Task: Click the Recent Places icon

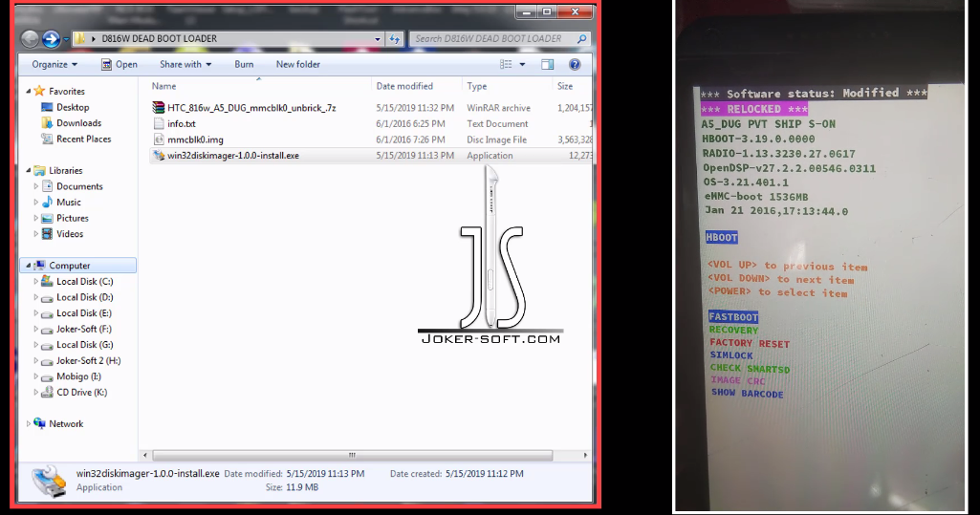Action: [x=47, y=139]
